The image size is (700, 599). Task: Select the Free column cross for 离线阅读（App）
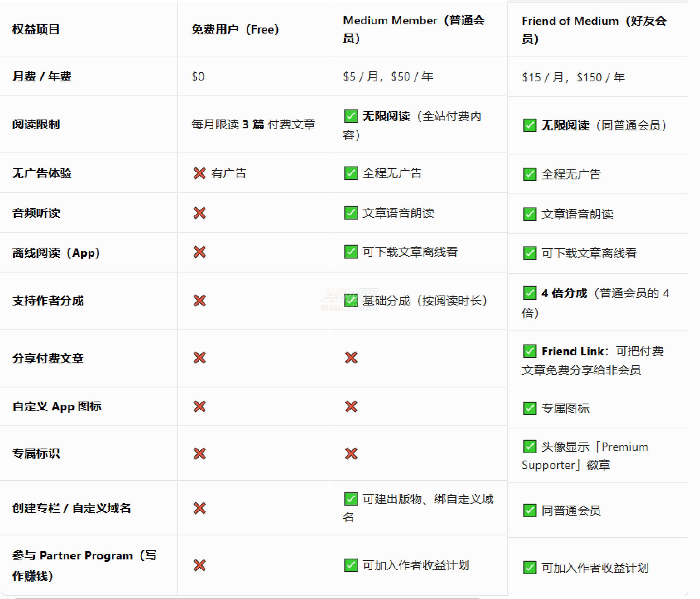pyautogui.click(x=200, y=252)
